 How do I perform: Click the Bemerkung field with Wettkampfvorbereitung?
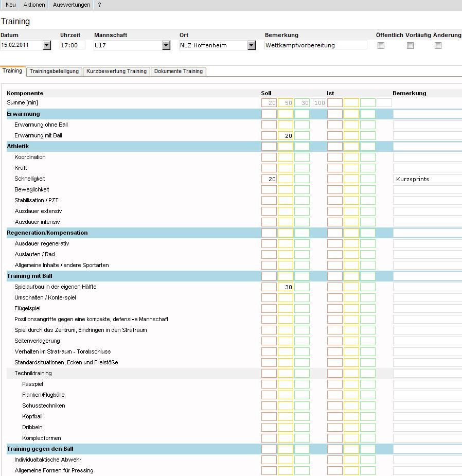pos(316,45)
